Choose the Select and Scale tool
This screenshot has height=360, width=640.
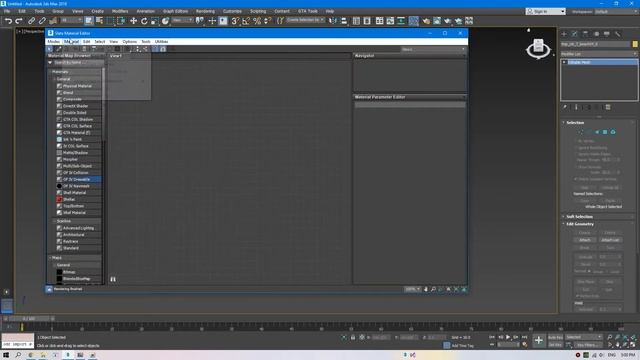point(155,21)
